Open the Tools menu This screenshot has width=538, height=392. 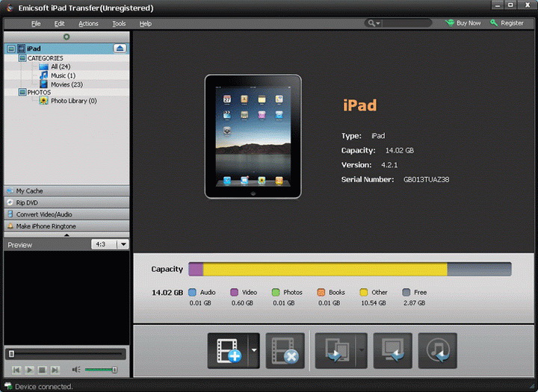tap(119, 24)
